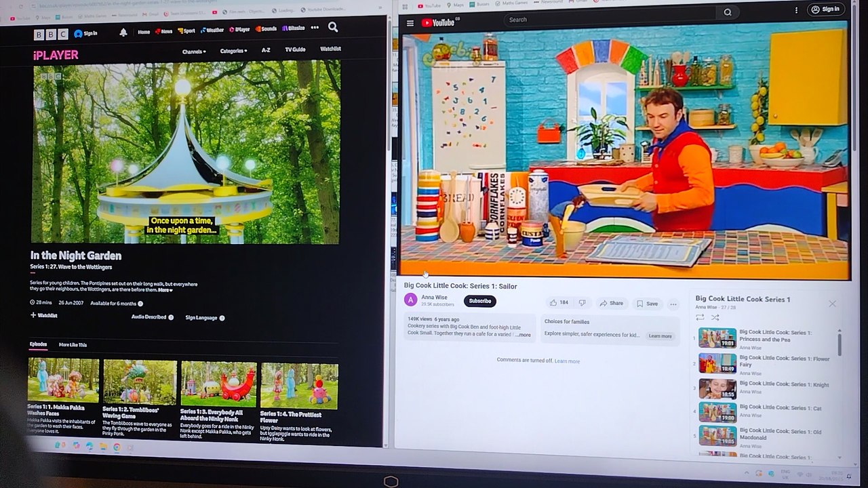The height and width of the screenshot is (488, 868).
Task: Open BBC Sounds
Action: 266,29
